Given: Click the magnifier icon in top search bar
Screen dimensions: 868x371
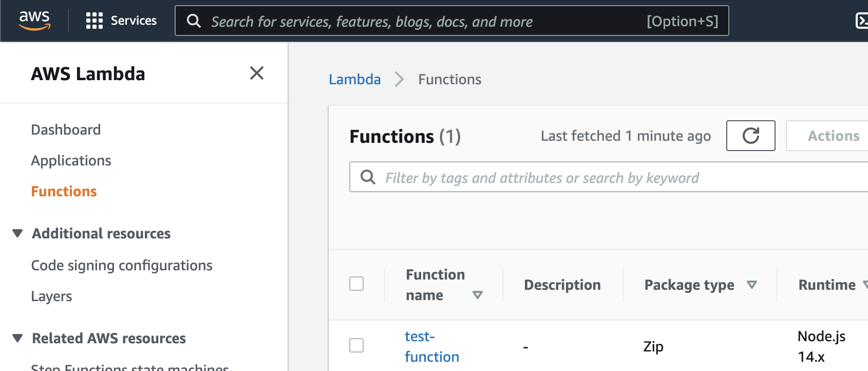Looking at the screenshot, I should [x=194, y=21].
